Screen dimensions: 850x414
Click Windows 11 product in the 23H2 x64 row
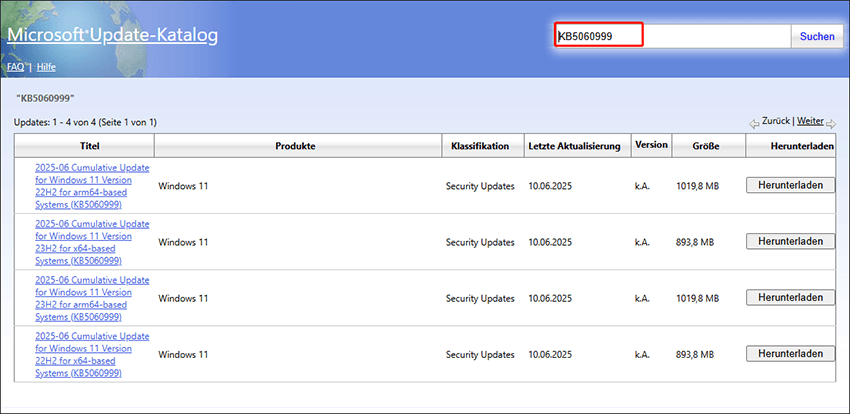click(183, 242)
